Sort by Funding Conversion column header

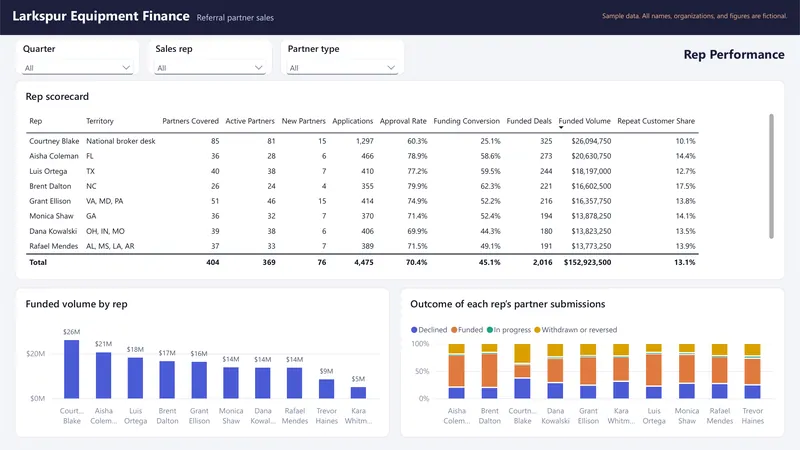pyautogui.click(x=466, y=121)
